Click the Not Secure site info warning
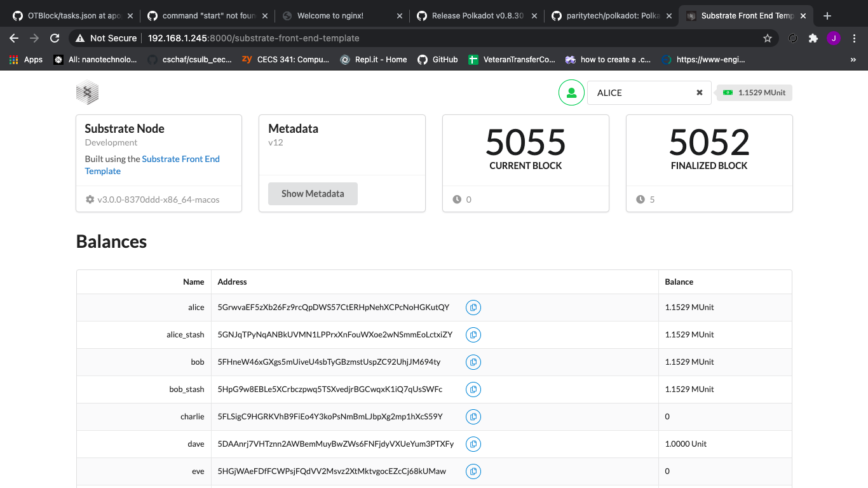This screenshot has width=868, height=488. (106, 38)
